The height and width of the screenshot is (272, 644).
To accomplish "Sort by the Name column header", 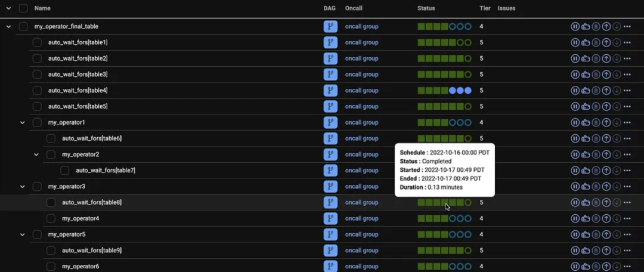I will point(42,8).
